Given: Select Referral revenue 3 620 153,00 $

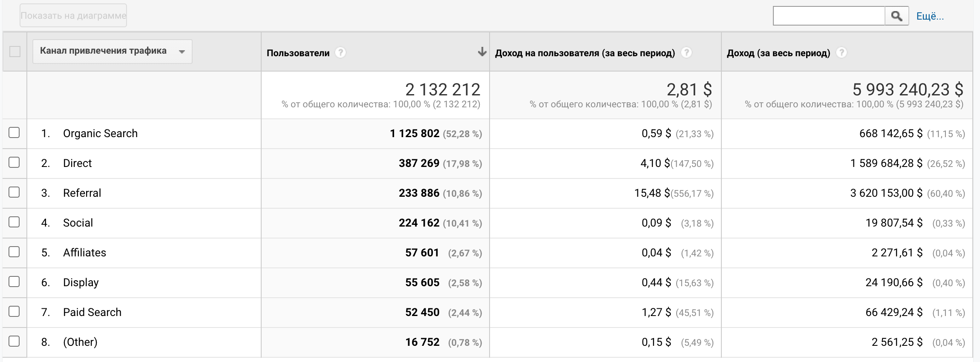Looking at the screenshot, I should (887, 193).
